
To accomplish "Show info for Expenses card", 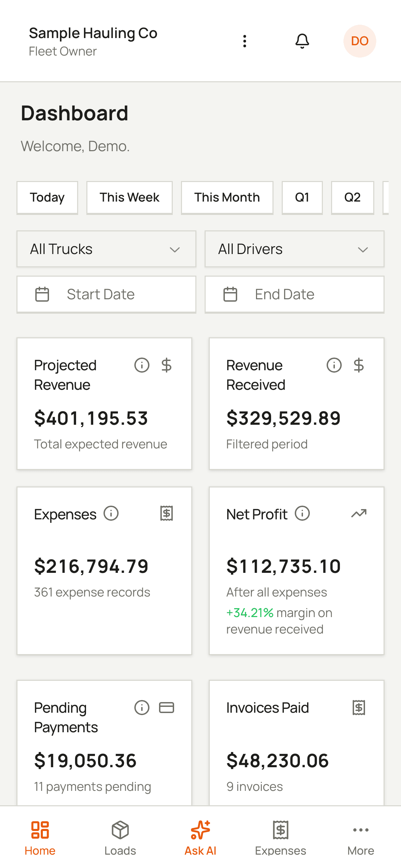I will tap(111, 514).
